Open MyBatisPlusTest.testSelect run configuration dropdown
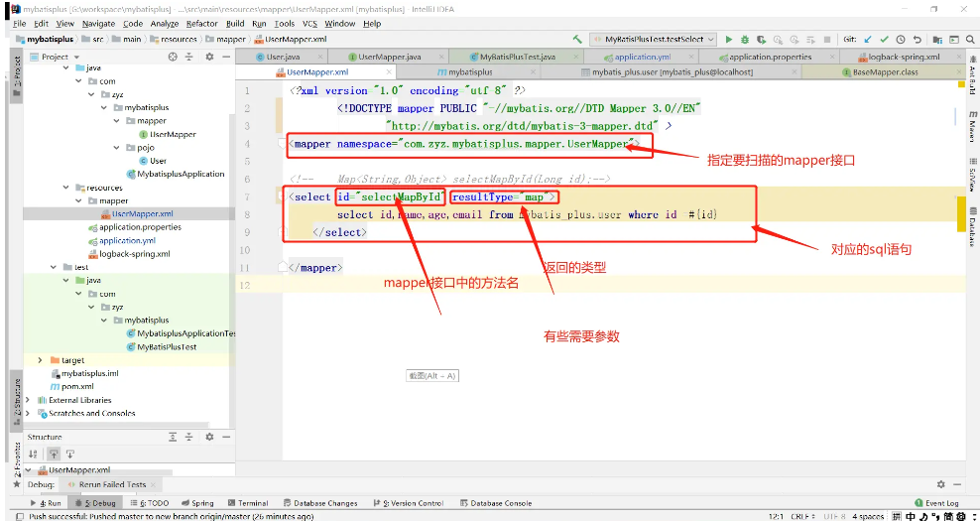Image resolution: width=980 pixels, height=521 pixels. (655, 39)
